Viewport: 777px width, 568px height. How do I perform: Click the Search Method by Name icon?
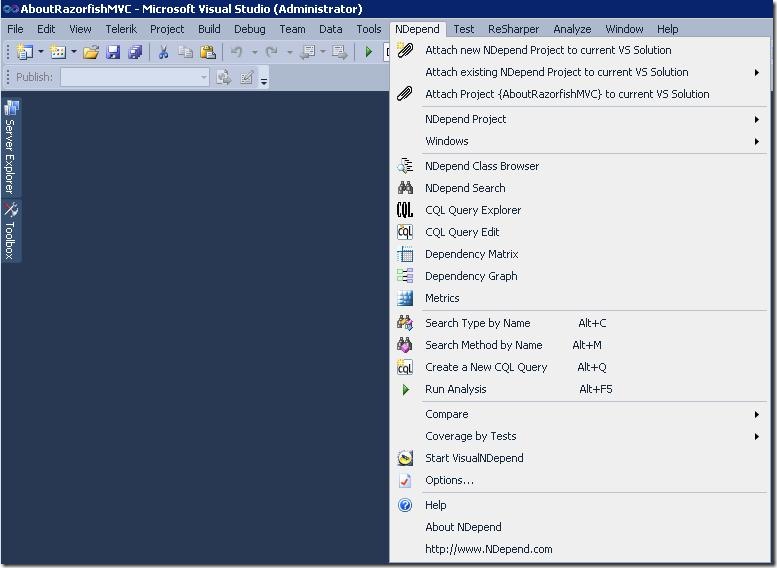click(405, 344)
